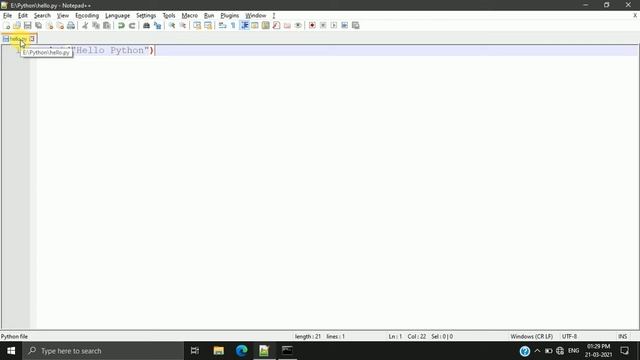Click 'UTF-8' encoding status bar entry

point(569,336)
